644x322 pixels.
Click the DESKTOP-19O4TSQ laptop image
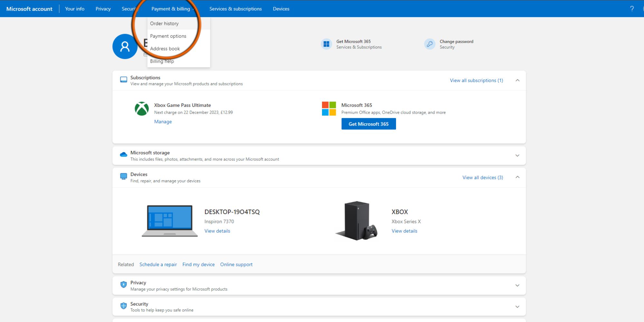point(170,221)
